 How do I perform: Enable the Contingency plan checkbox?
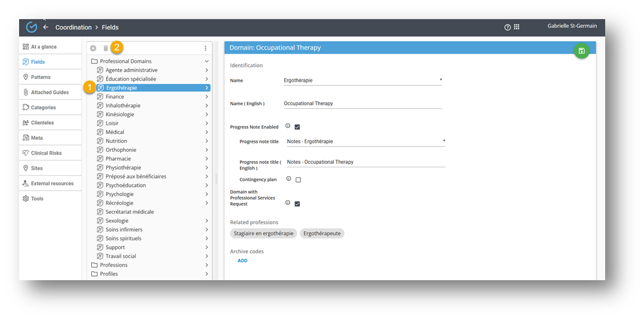click(x=298, y=180)
